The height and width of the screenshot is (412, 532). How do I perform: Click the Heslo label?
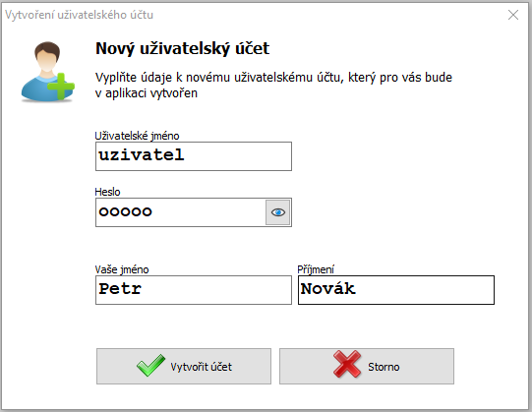point(107,192)
